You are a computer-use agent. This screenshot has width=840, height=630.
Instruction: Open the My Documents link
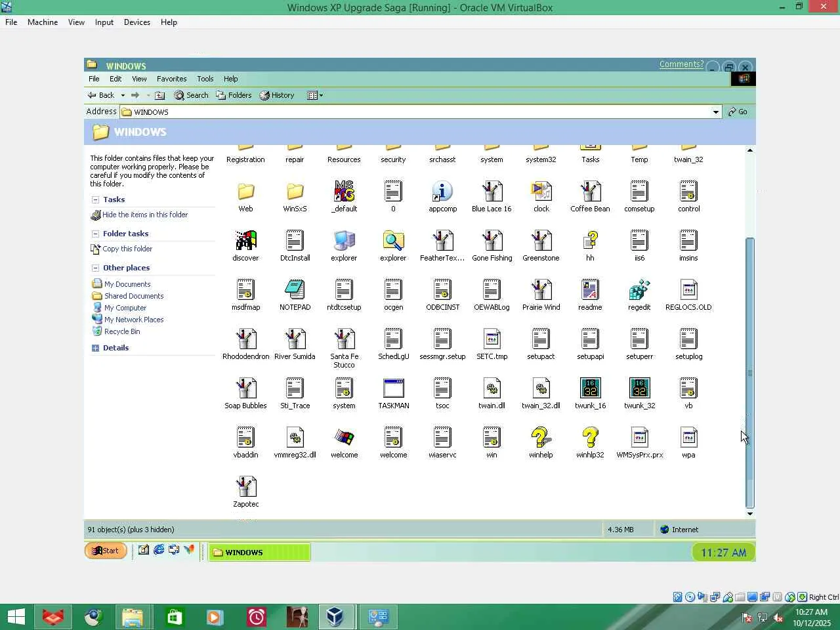coord(127,284)
